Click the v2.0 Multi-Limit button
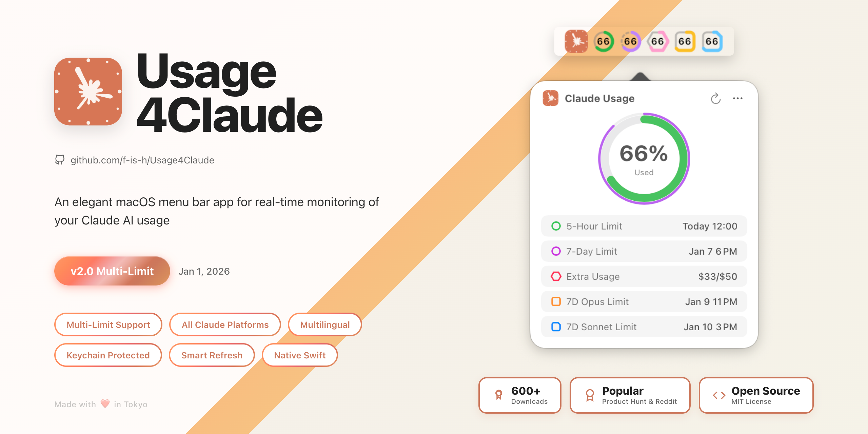This screenshot has width=868, height=434. coord(112,271)
